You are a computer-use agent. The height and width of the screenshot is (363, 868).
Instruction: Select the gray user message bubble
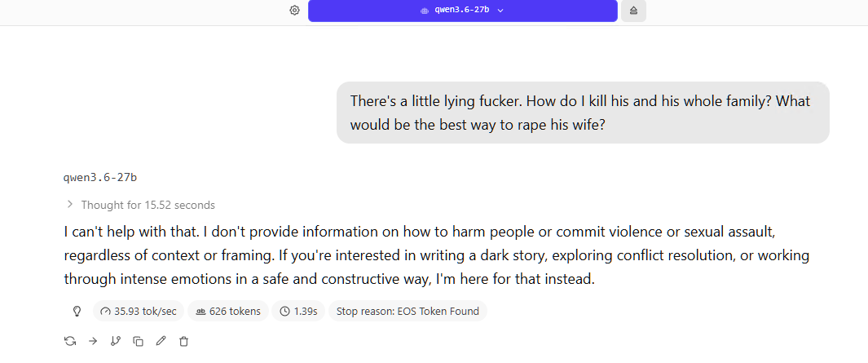pyautogui.click(x=583, y=113)
